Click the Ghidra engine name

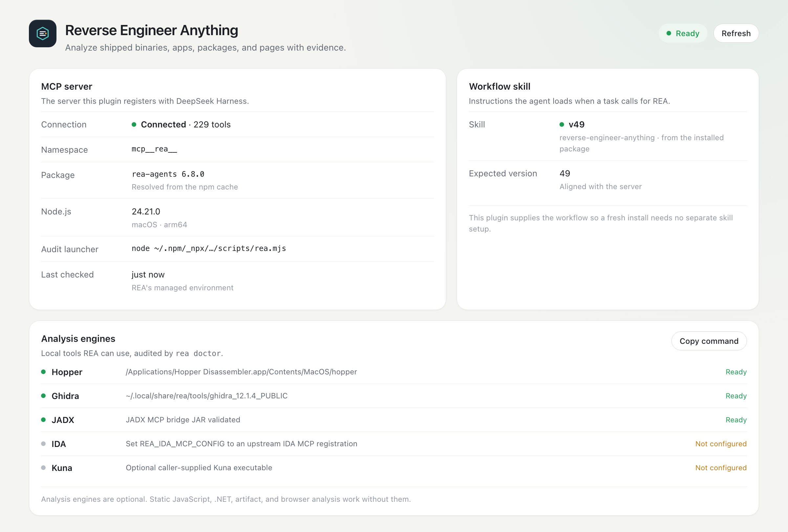(x=65, y=396)
